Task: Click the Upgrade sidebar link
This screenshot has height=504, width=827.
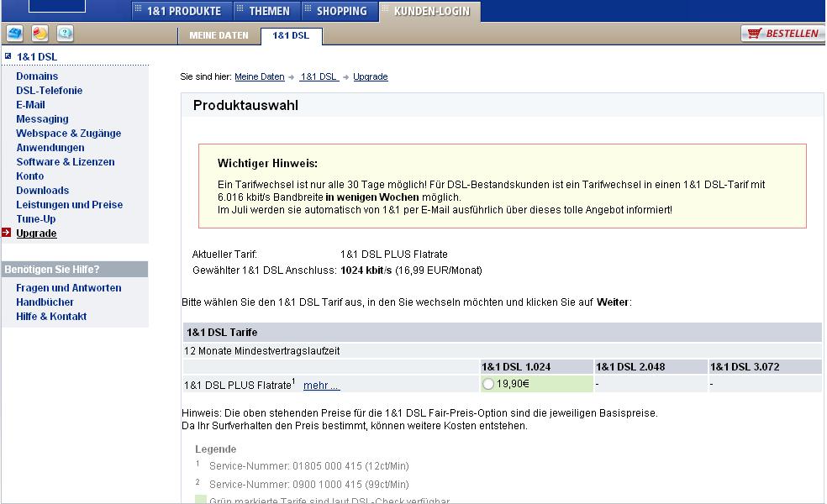Action: [x=36, y=233]
